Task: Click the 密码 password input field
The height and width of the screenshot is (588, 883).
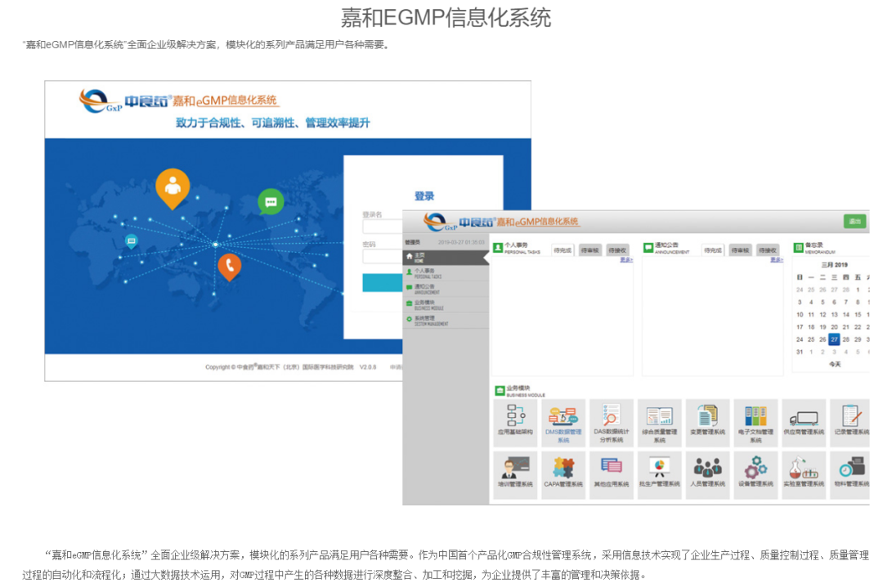Action: [383, 256]
